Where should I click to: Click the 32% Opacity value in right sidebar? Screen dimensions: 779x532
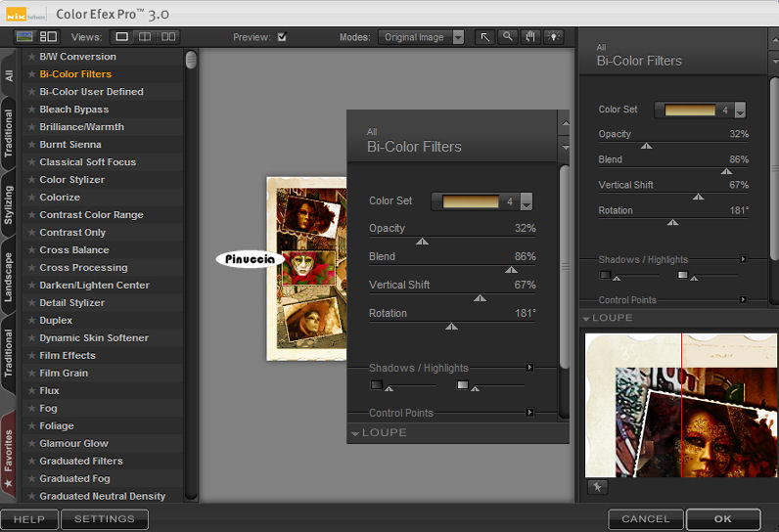(x=739, y=134)
